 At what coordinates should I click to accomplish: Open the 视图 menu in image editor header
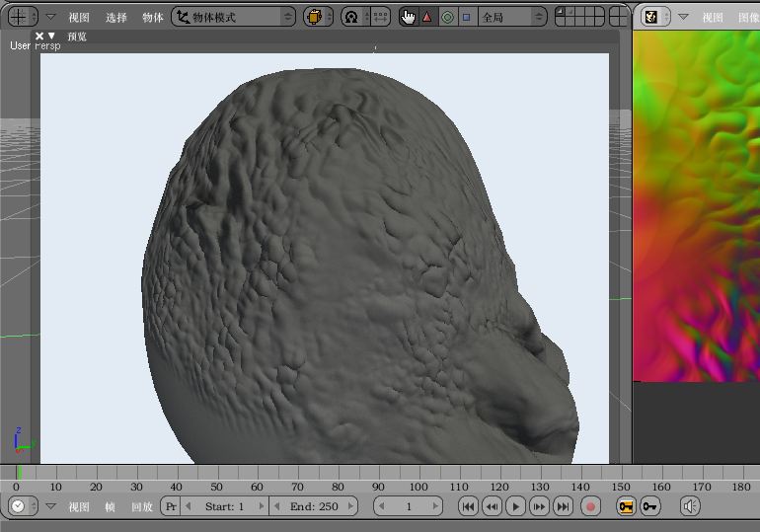tap(713, 18)
